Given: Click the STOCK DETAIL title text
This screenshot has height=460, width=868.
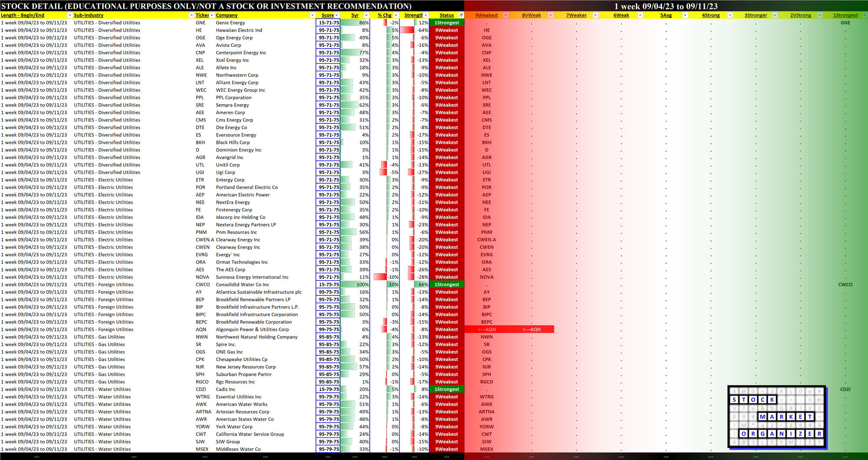Looking at the screenshot, I should pos(207,6).
